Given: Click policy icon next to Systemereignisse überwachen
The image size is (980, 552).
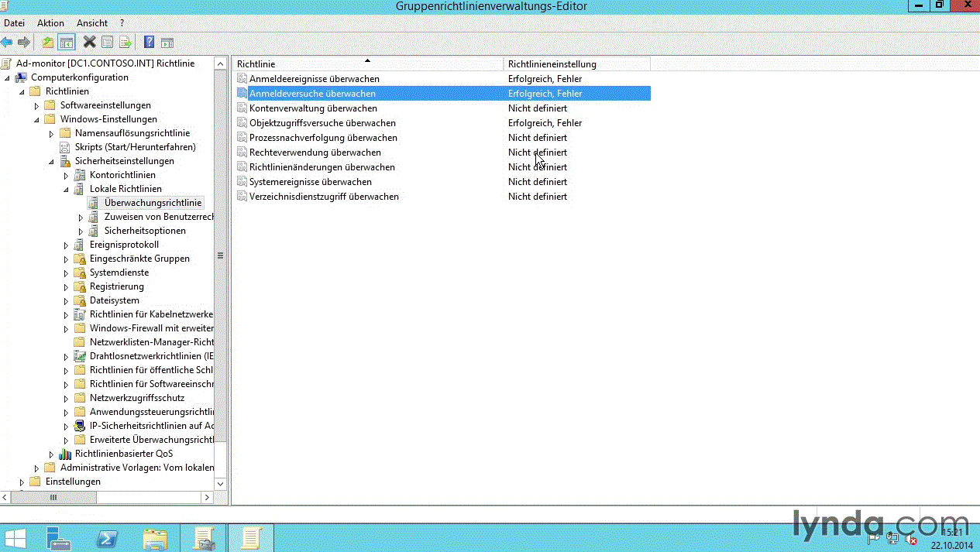Looking at the screenshot, I should (x=242, y=182).
